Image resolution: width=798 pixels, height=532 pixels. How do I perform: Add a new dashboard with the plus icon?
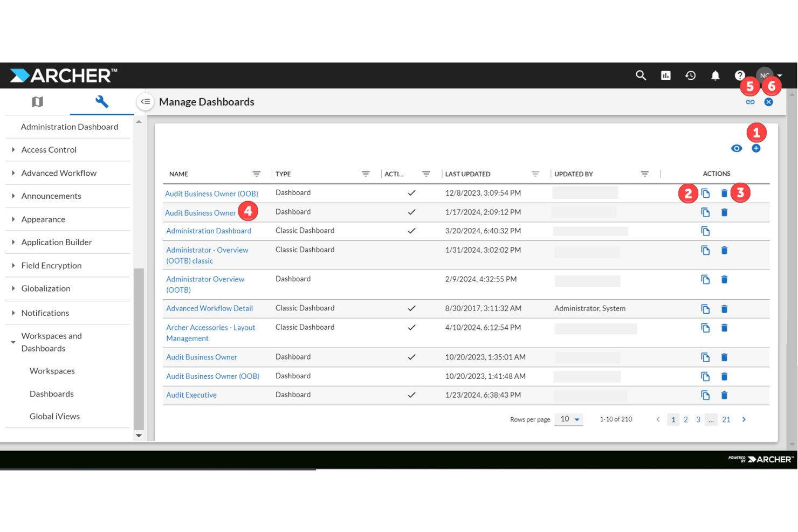(756, 148)
